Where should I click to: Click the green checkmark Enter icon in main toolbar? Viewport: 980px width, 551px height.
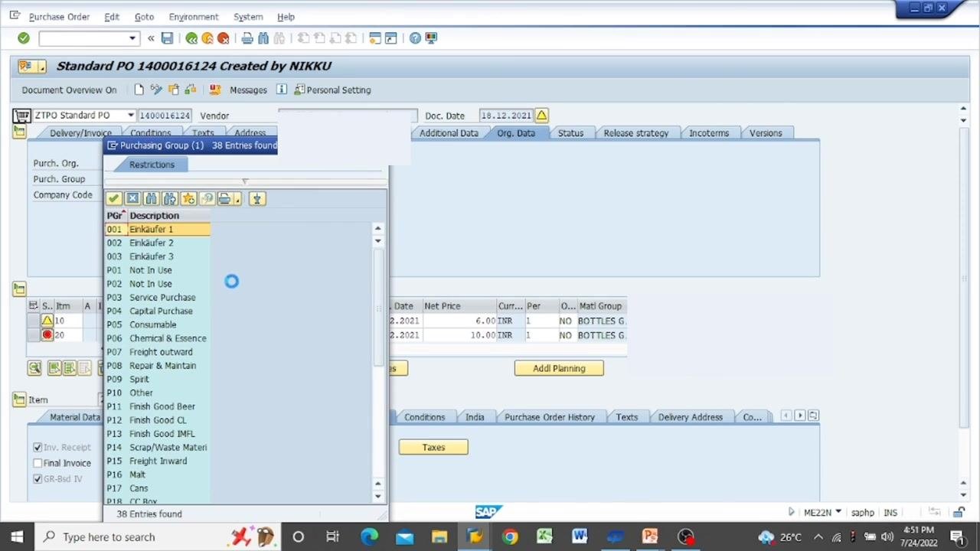24,38
